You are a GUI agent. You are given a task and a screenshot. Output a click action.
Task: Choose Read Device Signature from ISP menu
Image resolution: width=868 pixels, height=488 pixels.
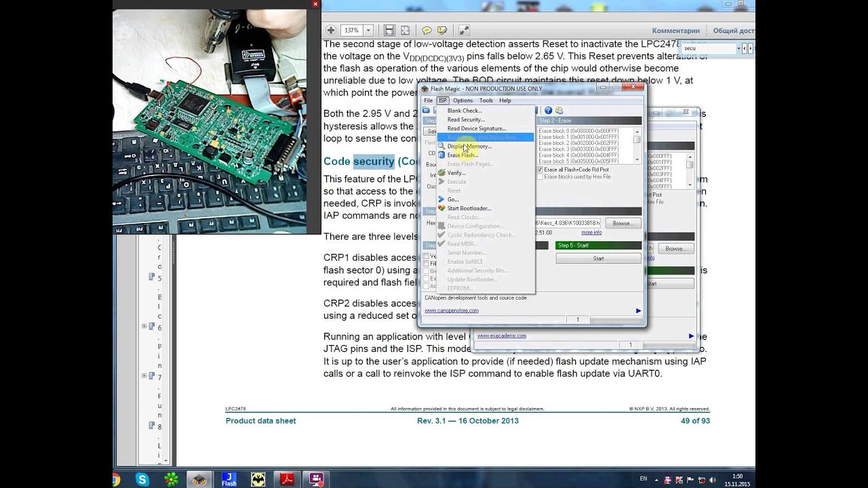tap(486, 128)
